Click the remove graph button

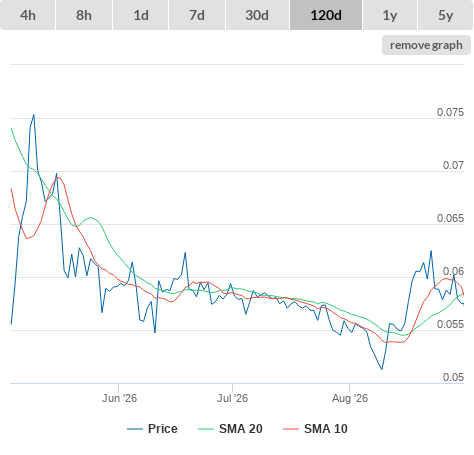tap(426, 45)
